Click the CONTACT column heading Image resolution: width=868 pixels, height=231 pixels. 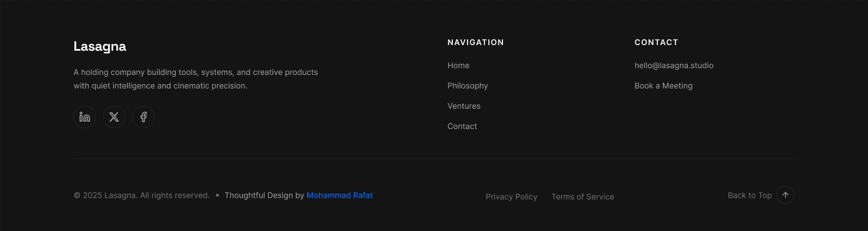656,42
